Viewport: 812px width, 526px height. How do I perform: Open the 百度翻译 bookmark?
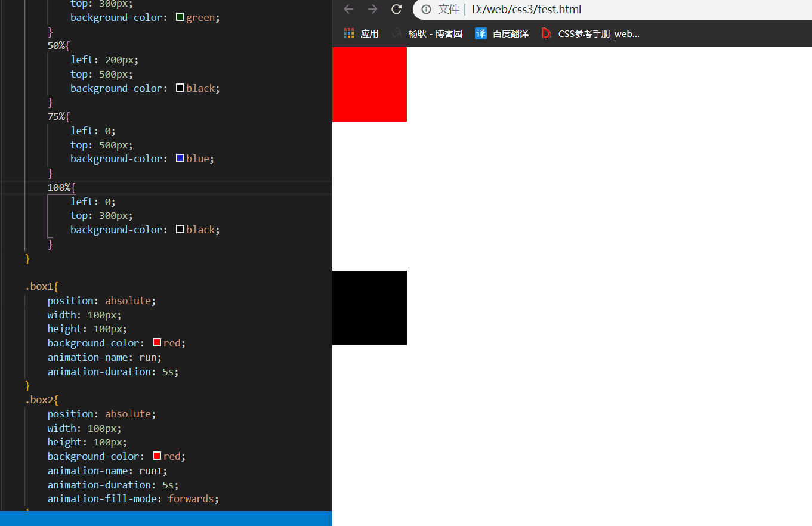tap(502, 34)
